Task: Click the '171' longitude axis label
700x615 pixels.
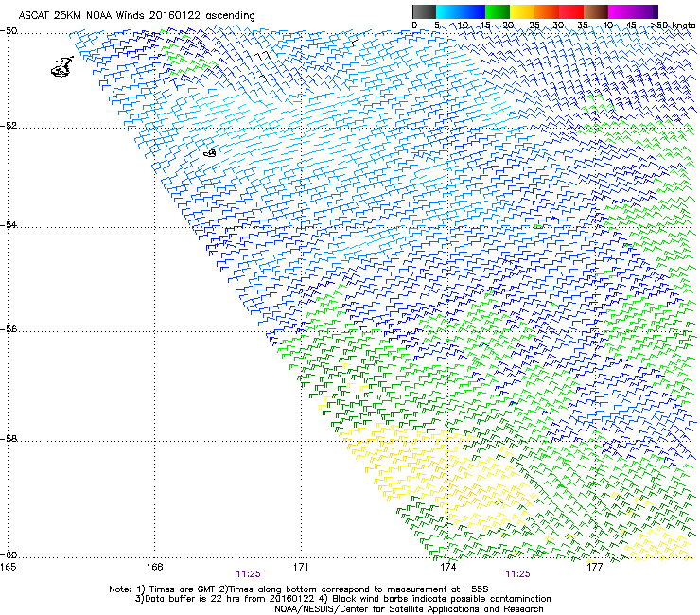Action: tap(301, 567)
